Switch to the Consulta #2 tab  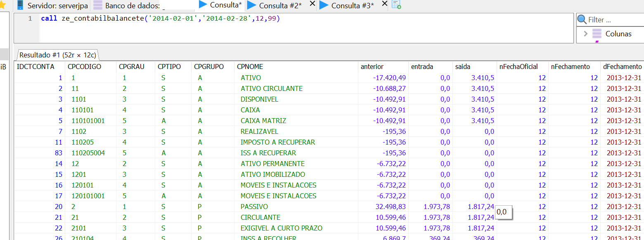[x=280, y=5]
